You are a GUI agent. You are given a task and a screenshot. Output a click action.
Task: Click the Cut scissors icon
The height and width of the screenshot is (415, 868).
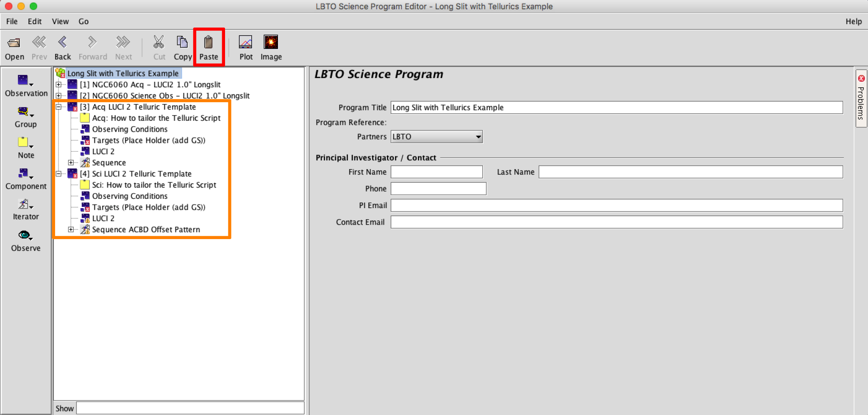(x=159, y=42)
